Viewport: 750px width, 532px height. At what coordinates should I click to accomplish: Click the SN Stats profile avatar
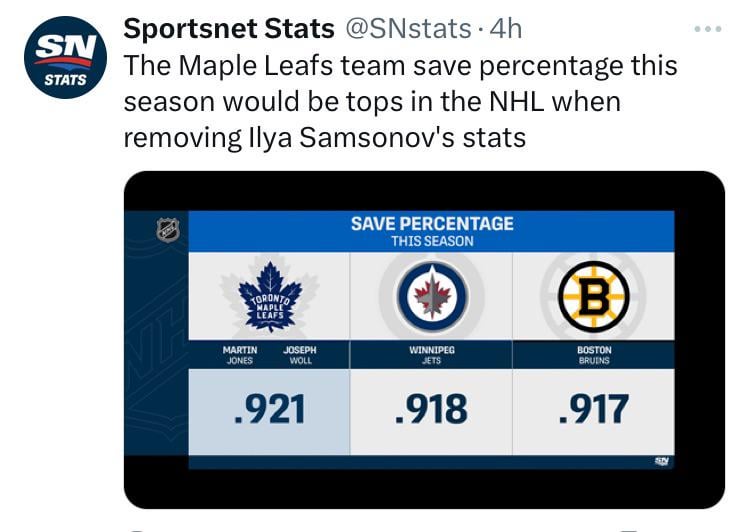point(64,57)
